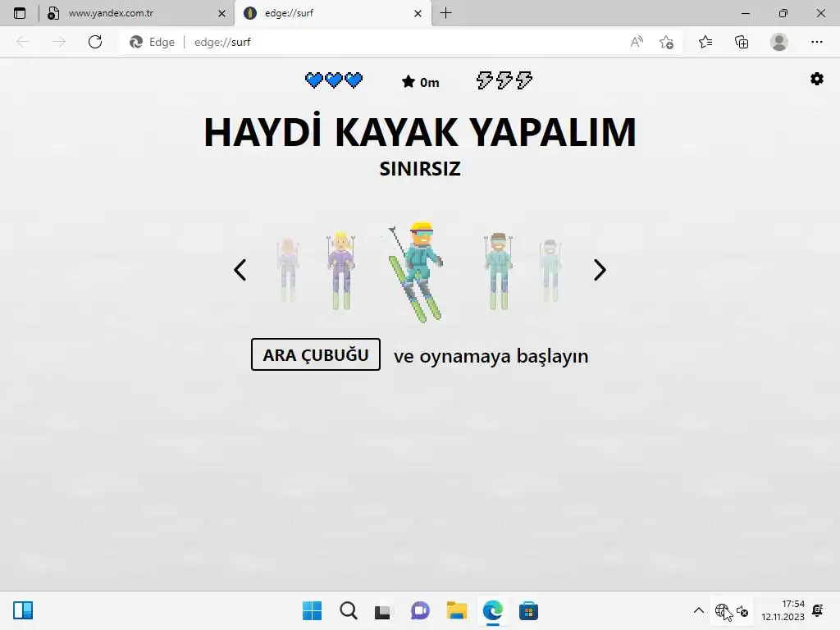Open the Favorites list icon
The width and height of the screenshot is (840, 630).
tap(705, 42)
